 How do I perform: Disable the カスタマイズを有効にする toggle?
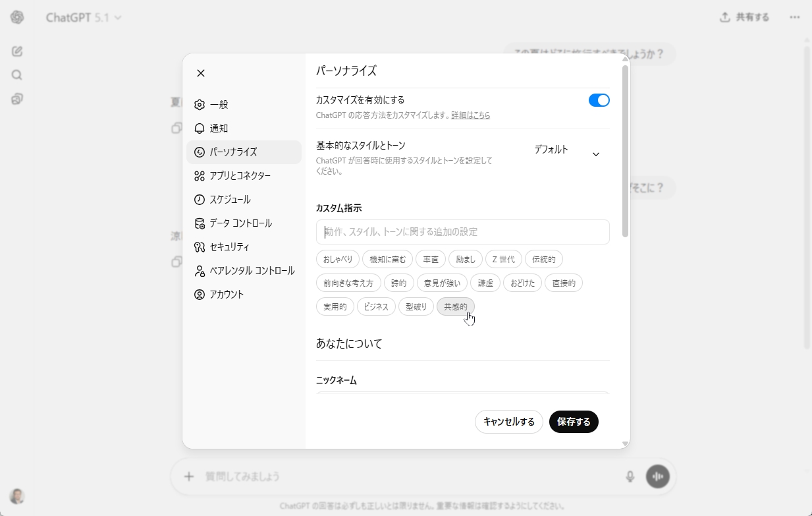pos(599,100)
